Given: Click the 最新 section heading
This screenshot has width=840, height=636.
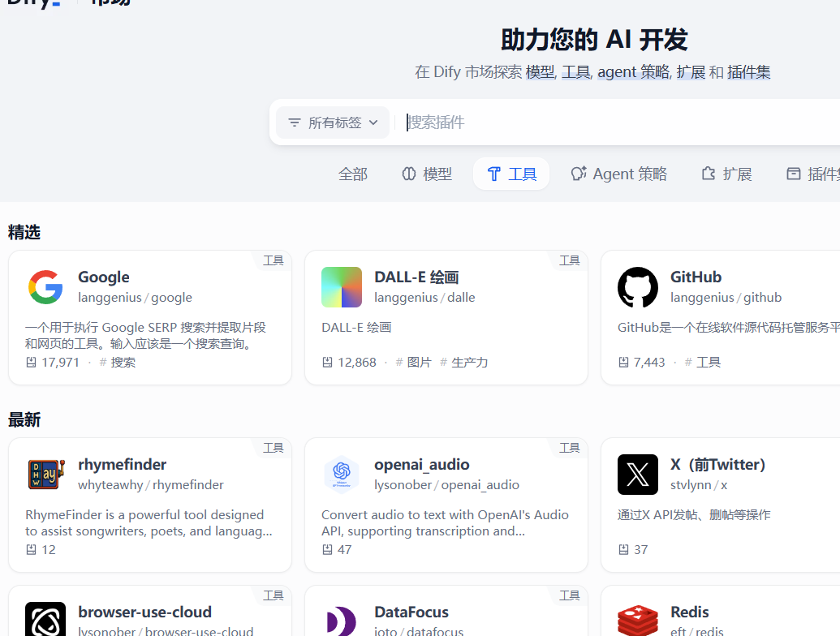Looking at the screenshot, I should (24, 419).
